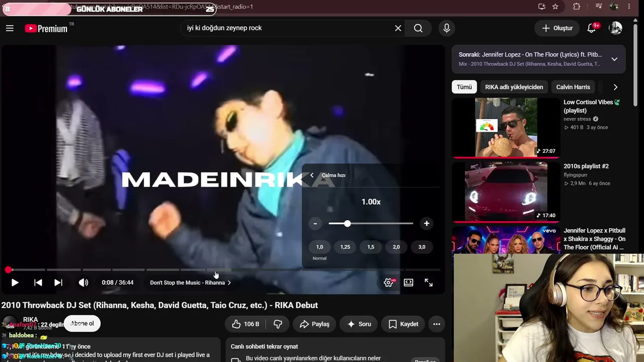
Task: Open the browser media controls icon
Action: (x=599, y=7)
